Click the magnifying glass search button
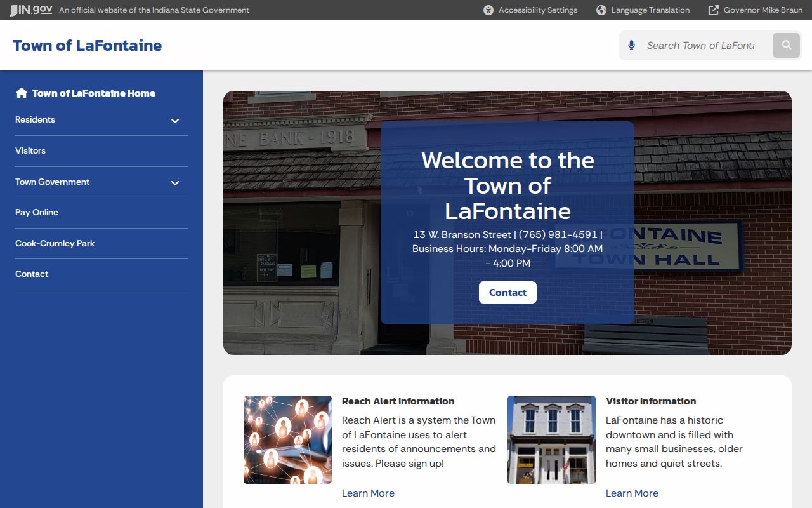 [787, 45]
